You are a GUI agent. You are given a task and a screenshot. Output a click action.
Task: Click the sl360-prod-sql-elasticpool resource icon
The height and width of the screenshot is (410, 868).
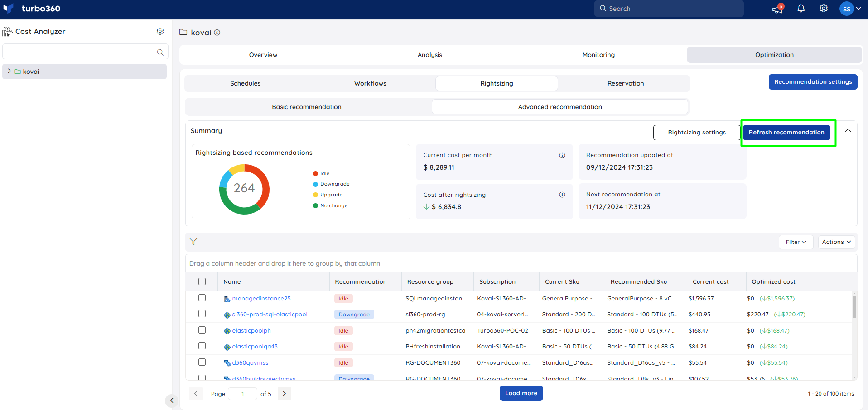click(227, 315)
